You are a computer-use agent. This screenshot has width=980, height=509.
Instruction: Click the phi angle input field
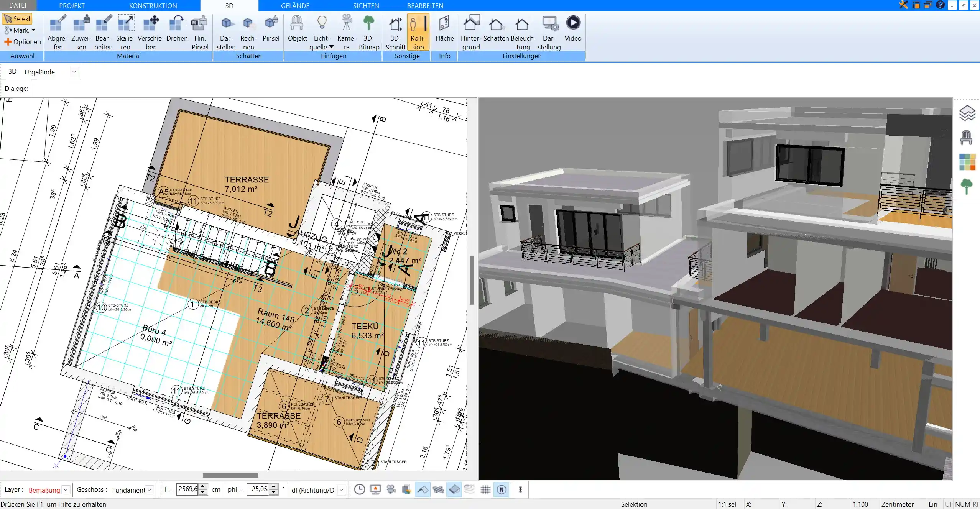click(x=258, y=489)
